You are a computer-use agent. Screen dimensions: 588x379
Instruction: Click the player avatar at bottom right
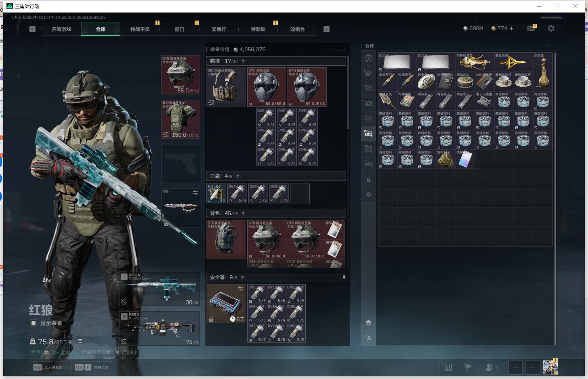tap(550, 367)
